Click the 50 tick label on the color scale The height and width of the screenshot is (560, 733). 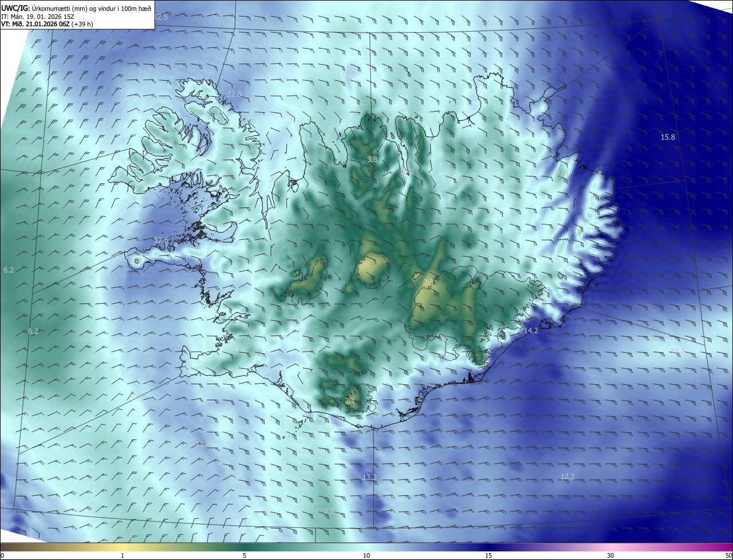pyautogui.click(x=728, y=555)
